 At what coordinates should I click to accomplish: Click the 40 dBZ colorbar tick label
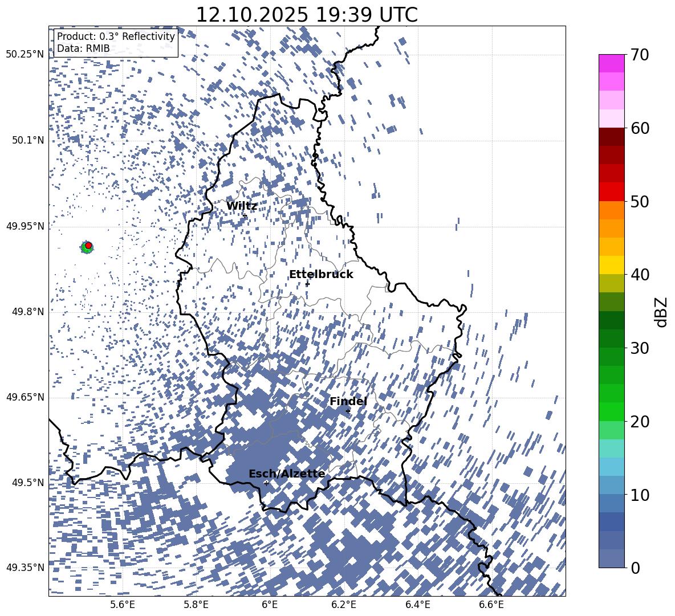pyautogui.click(x=640, y=275)
